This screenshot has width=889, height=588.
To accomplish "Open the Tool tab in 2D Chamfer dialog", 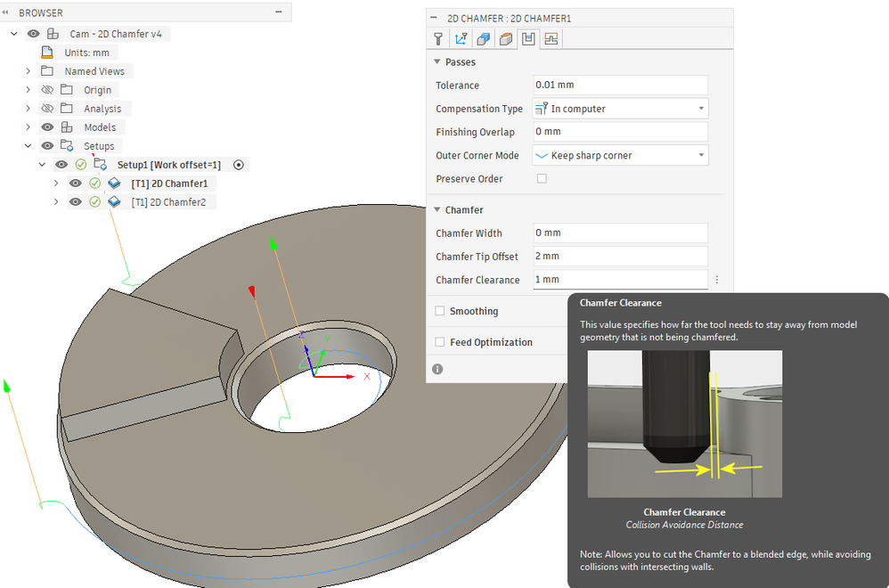I will pyautogui.click(x=438, y=38).
